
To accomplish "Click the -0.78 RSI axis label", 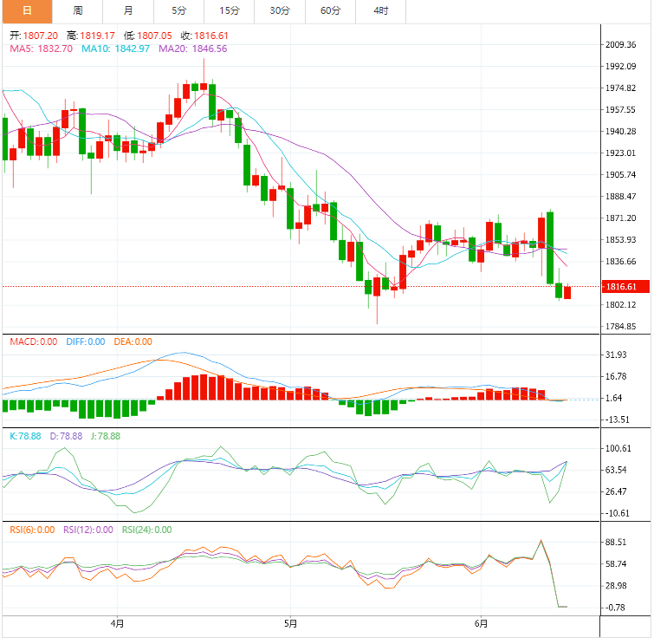I will coord(615,608).
